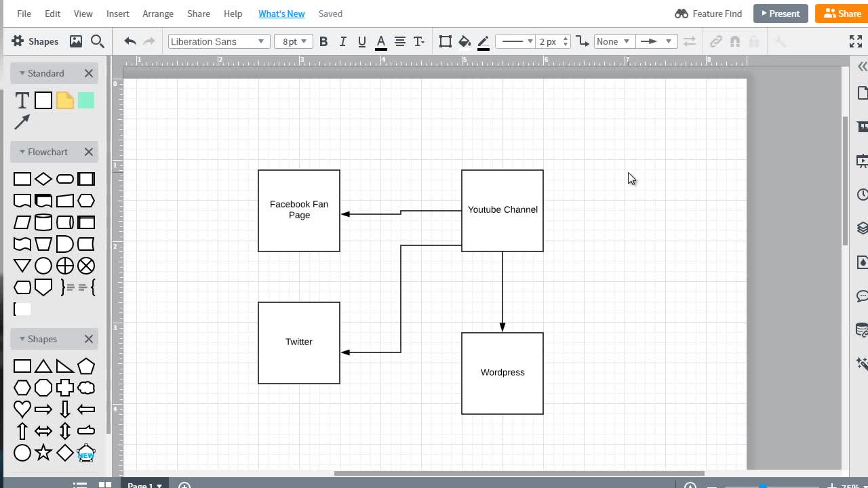Close the Standard shapes panel
This screenshot has height=488, width=868.
89,73
